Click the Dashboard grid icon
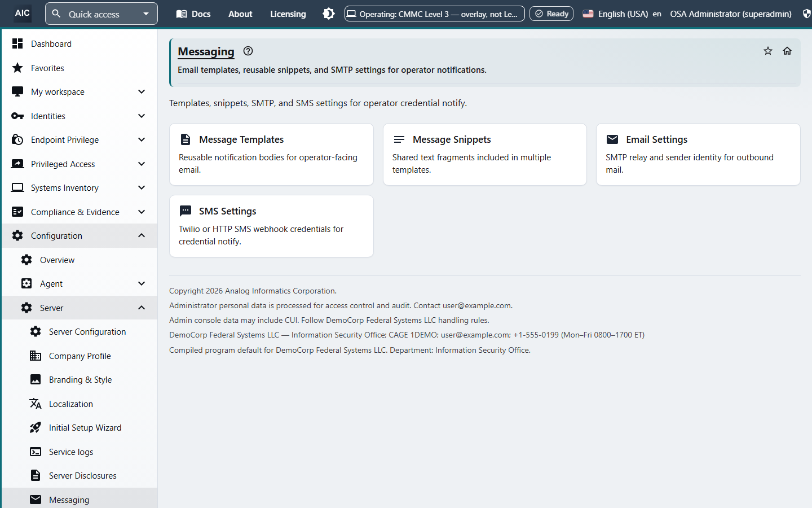The width and height of the screenshot is (812, 508). click(x=17, y=43)
